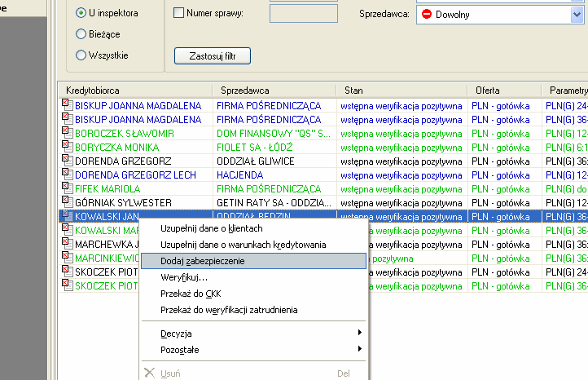Click document icon beside GÓRNIAK SYLWESTER
This screenshot has height=380, width=588.
pos(67,201)
